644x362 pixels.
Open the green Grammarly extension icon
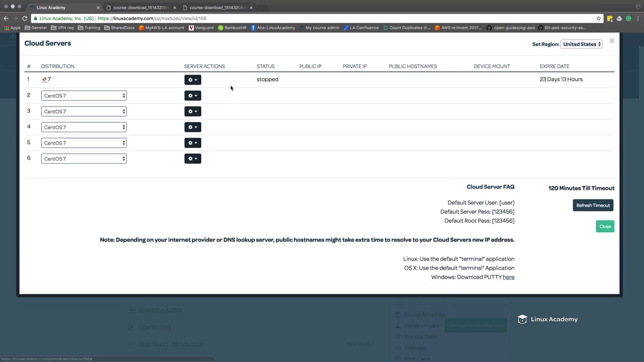[628, 19]
